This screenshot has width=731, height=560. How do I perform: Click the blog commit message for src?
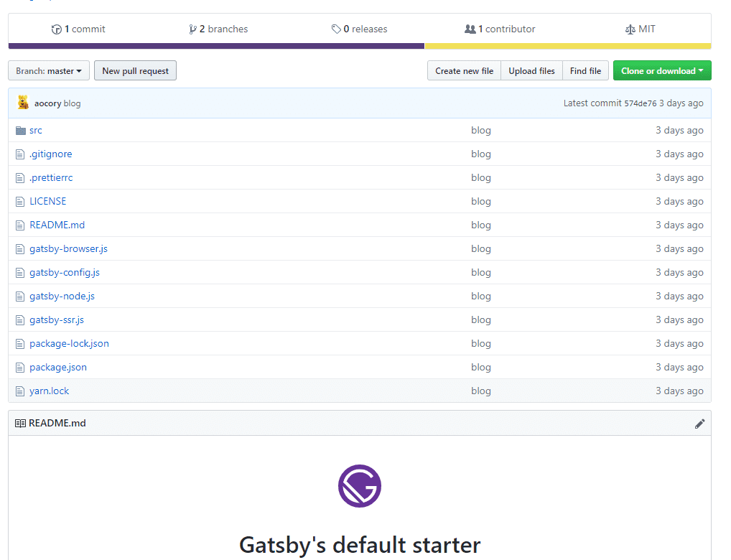tap(481, 131)
